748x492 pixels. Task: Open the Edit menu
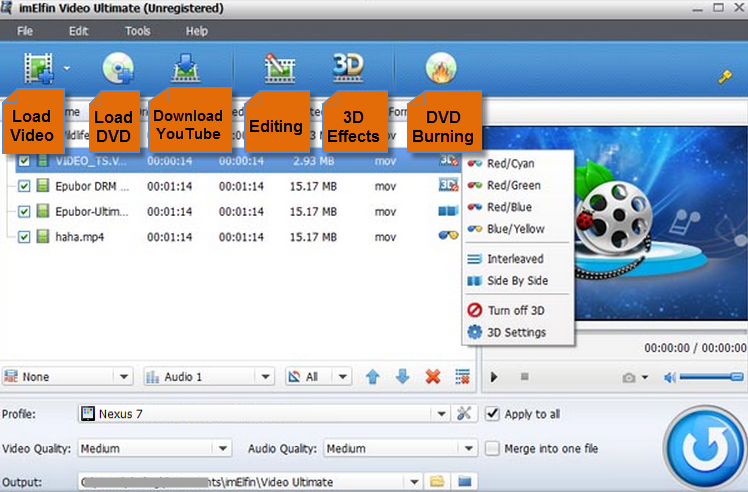79,31
